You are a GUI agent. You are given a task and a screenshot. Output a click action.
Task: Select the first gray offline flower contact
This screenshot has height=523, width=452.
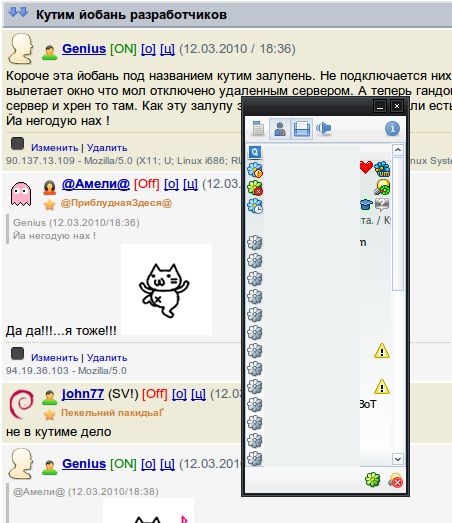tap(255, 242)
